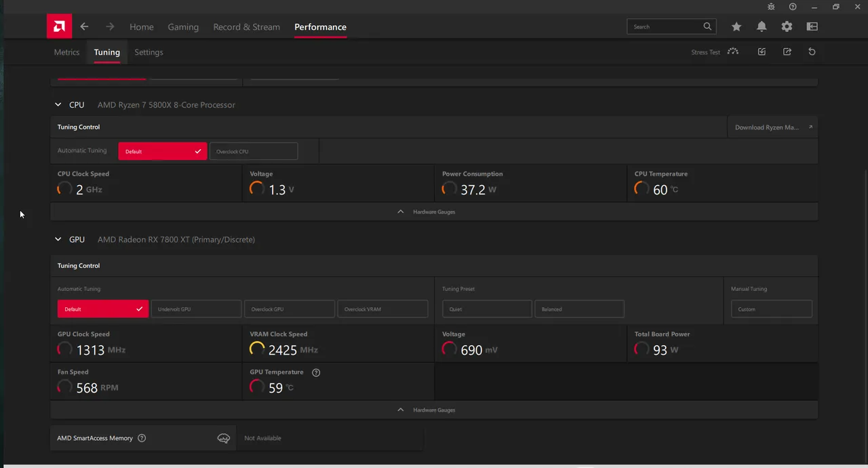Open settings via the gear icon
The width and height of the screenshot is (868, 468).
point(787,26)
